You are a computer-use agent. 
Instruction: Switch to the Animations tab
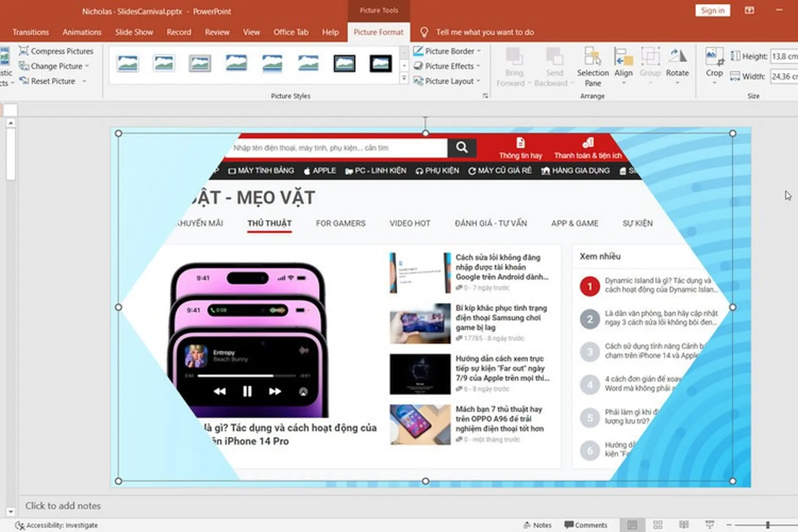[x=81, y=32]
